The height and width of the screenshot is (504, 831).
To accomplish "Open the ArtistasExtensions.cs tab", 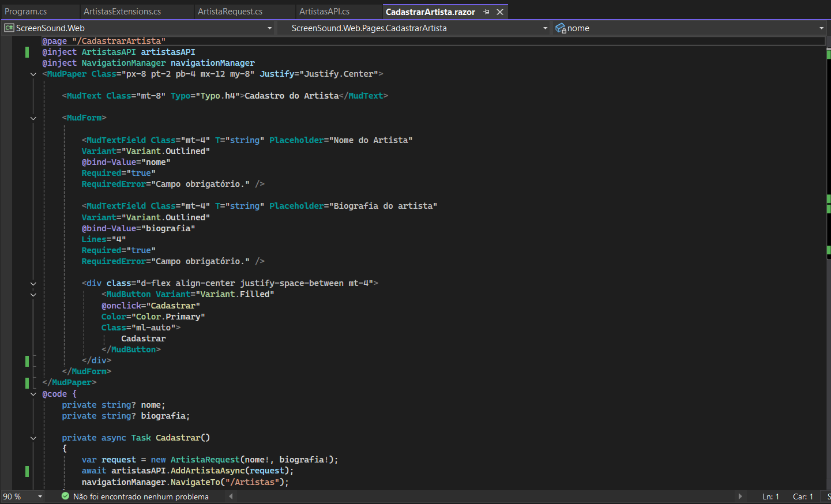I will pyautogui.click(x=122, y=12).
